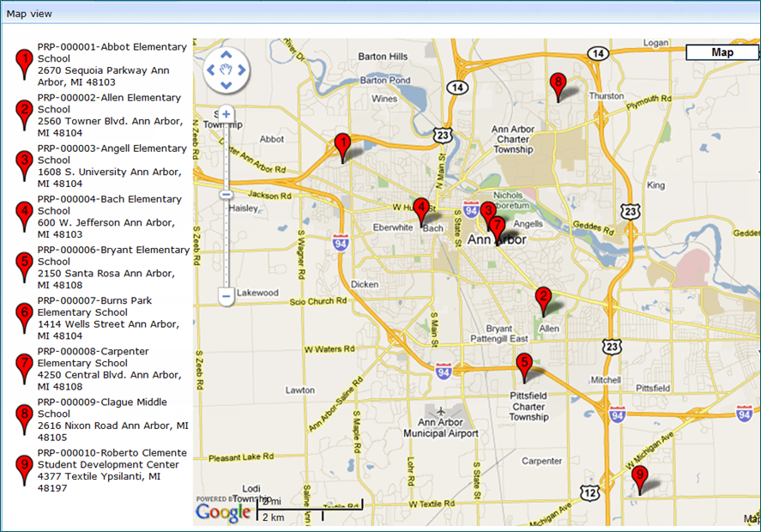Click the PRP-000003-Angell Elementary School text
This screenshot has width=761, height=532.
click(112, 154)
